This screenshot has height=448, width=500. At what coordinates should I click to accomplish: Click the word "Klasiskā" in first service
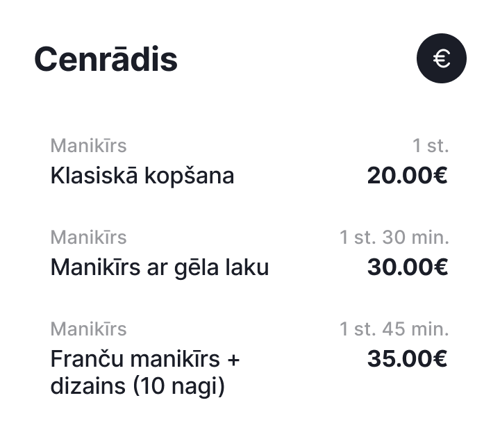(x=94, y=175)
